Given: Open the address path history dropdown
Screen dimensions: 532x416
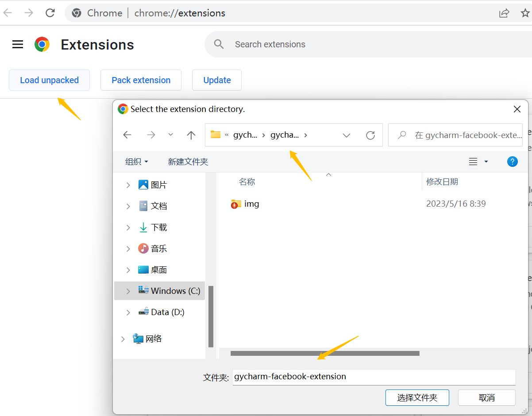Looking at the screenshot, I should (x=347, y=135).
